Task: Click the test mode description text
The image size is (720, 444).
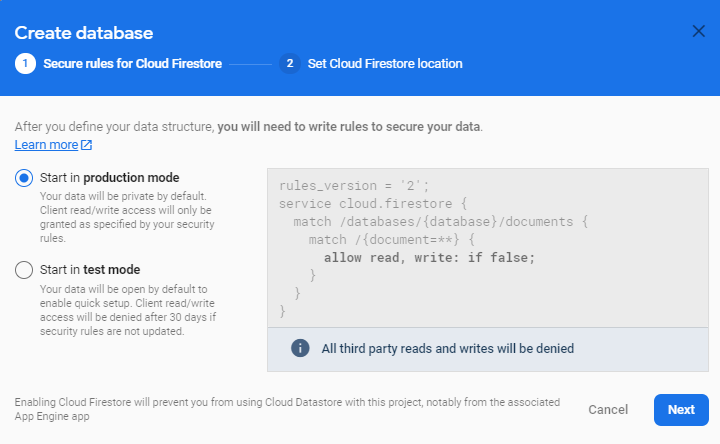Action: pos(128,310)
